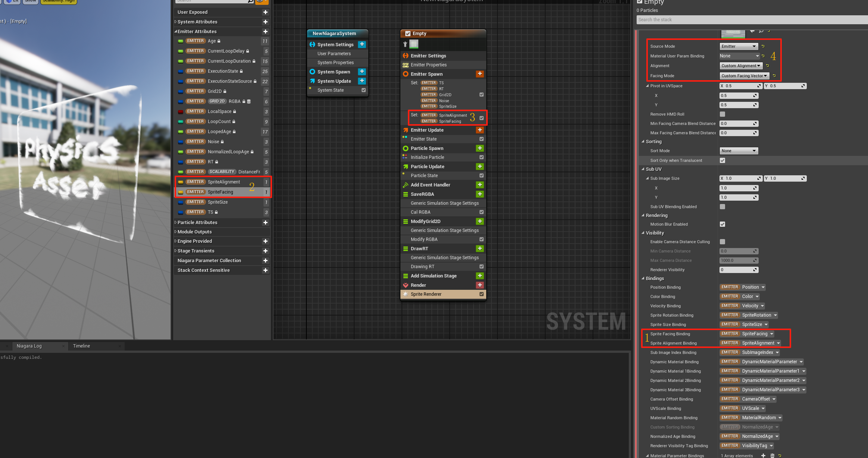Open the Sort Mode dropdown
The height and width of the screenshot is (458, 868).
[739, 151]
